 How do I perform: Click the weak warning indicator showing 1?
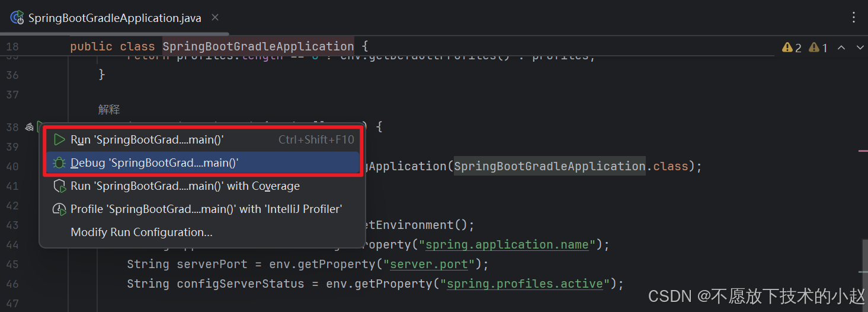pyautogui.click(x=818, y=47)
